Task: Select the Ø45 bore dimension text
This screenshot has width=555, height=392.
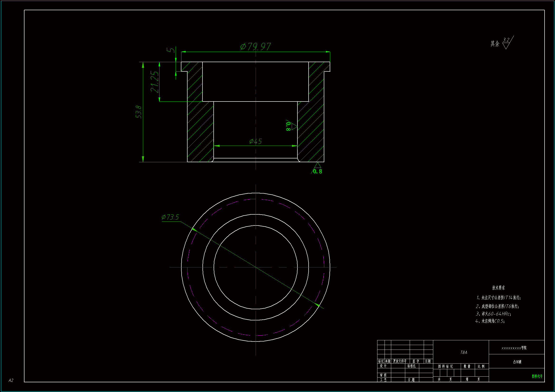Action: click(x=255, y=141)
